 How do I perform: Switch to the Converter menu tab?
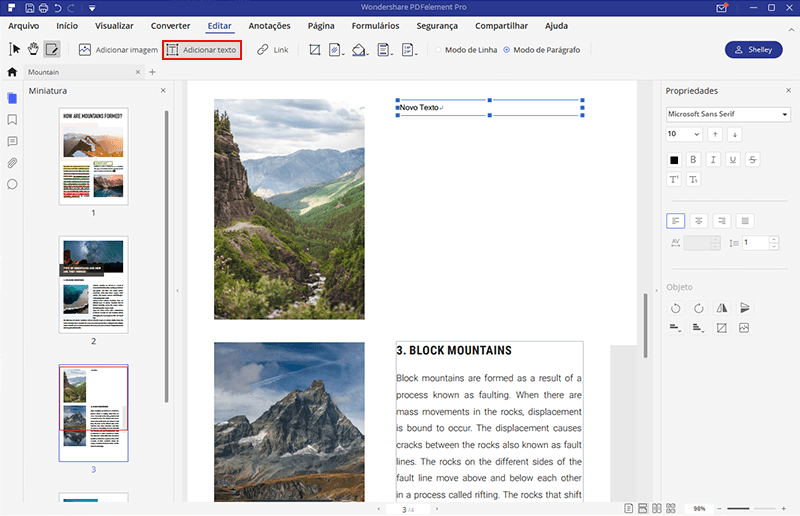(170, 24)
